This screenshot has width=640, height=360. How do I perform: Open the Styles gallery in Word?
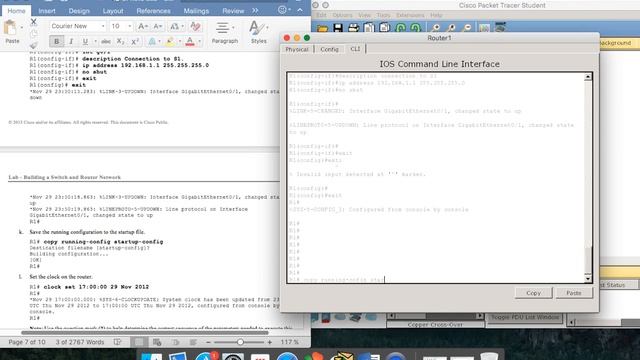tap(258, 33)
